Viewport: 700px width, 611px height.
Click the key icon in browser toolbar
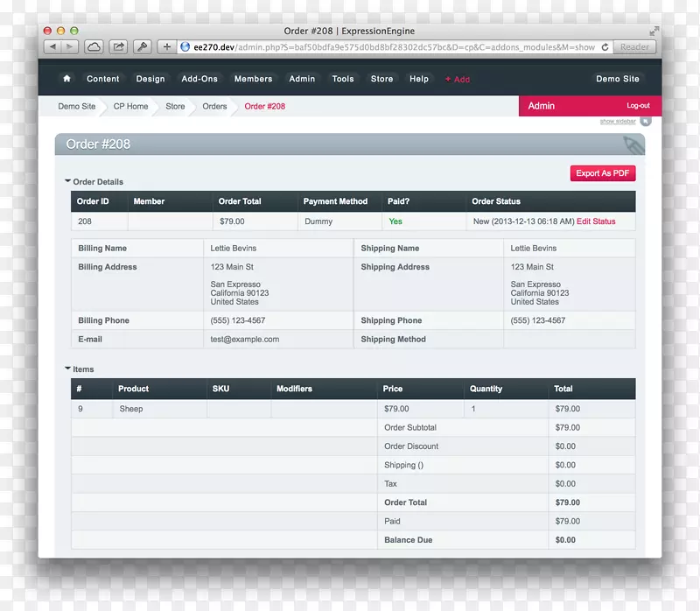click(x=142, y=47)
